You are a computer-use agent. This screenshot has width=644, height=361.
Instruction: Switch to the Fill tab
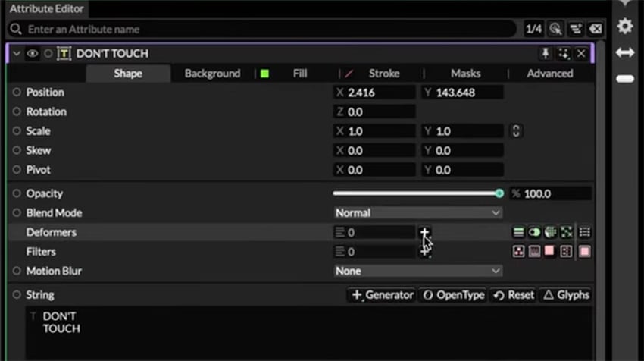click(x=300, y=74)
